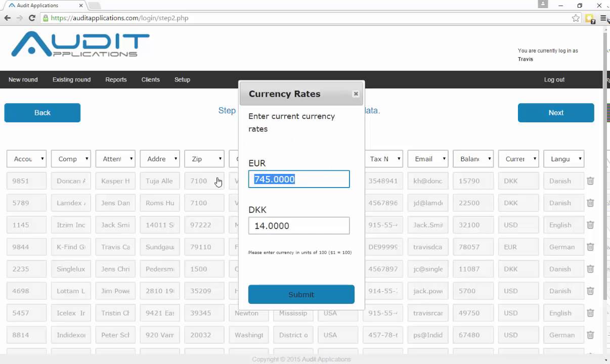Click the Peter Sch attention field
Screen dimensions: 610x364
click(x=115, y=335)
